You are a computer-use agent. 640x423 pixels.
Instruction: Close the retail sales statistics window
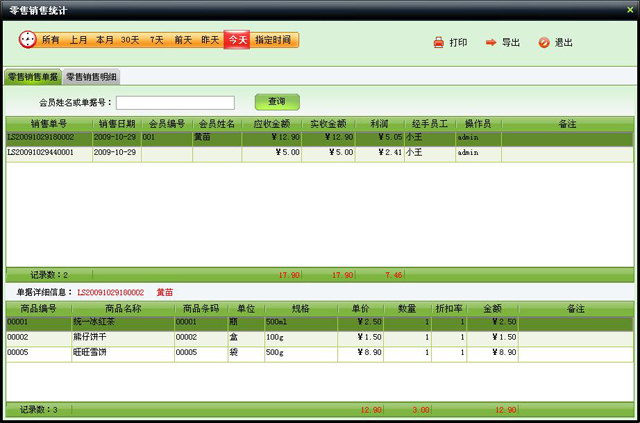tap(627, 7)
